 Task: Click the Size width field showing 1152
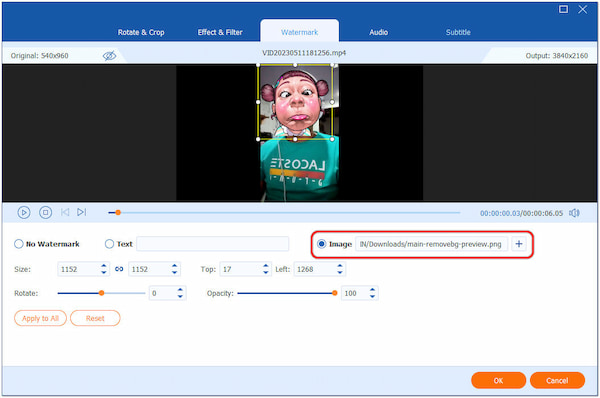[x=83, y=269]
